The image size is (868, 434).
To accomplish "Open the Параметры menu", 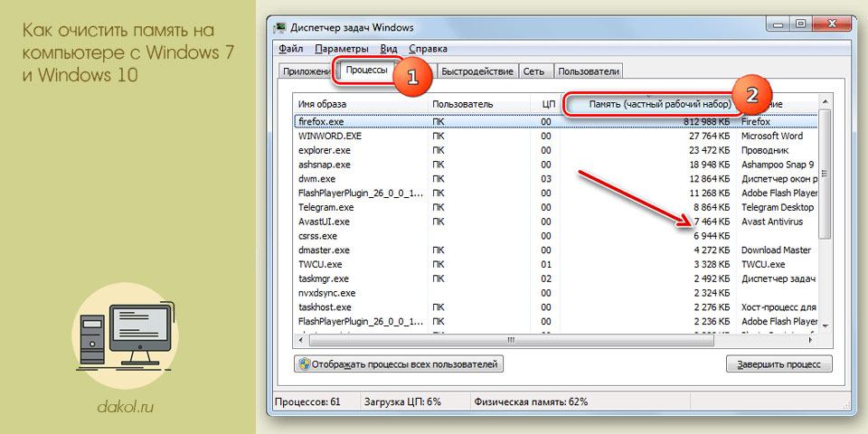I will click(x=342, y=49).
